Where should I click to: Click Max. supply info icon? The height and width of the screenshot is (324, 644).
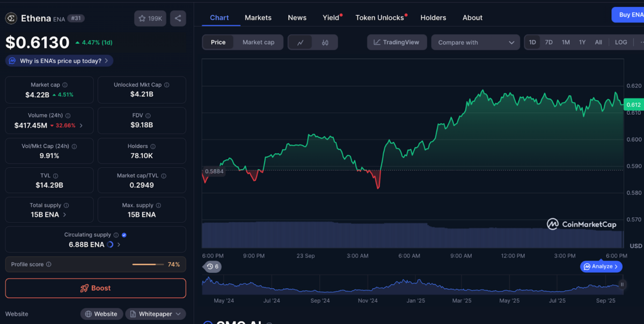tap(158, 205)
